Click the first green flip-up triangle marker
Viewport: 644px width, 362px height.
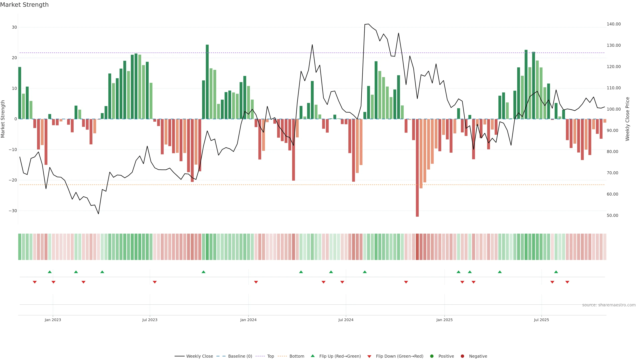[50, 272]
